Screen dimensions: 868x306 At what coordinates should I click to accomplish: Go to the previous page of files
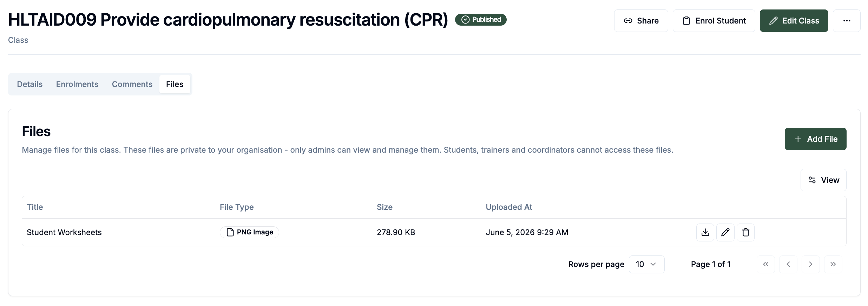(788, 264)
